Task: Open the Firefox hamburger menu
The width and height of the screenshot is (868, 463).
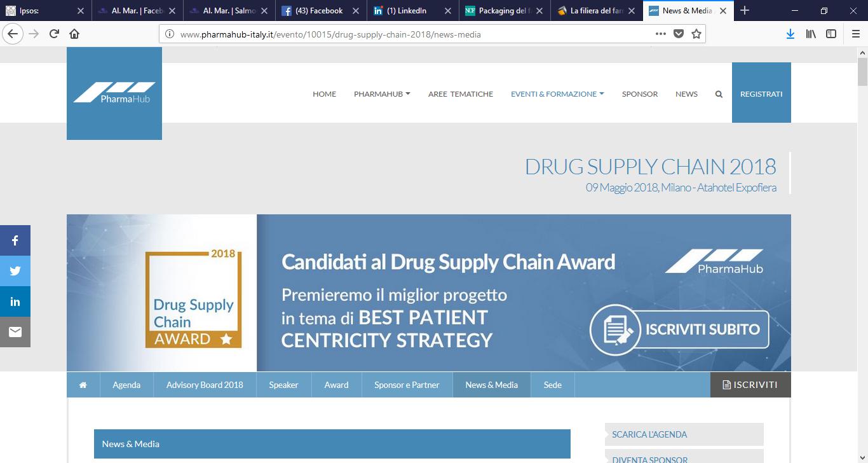Action: [855, 34]
